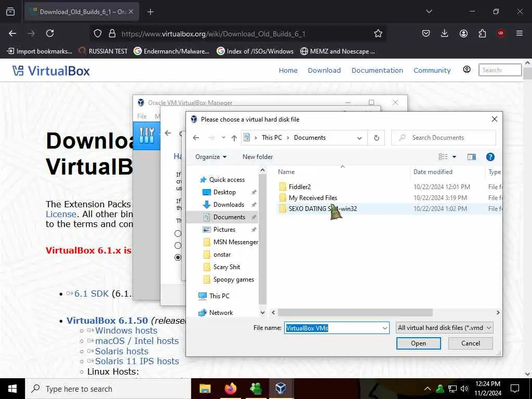Open the recent locations dropdown arrow
Viewport: 532px width, 399px height.
[223, 138]
